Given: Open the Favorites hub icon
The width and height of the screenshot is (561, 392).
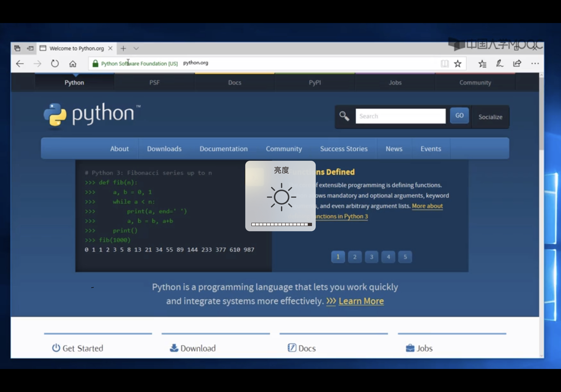Looking at the screenshot, I should click(482, 64).
